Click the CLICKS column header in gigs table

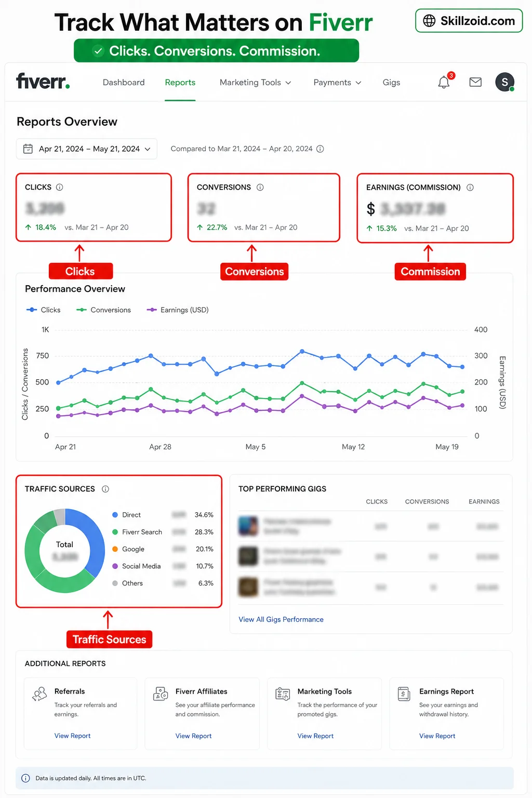pyautogui.click(x=377, y=501)
